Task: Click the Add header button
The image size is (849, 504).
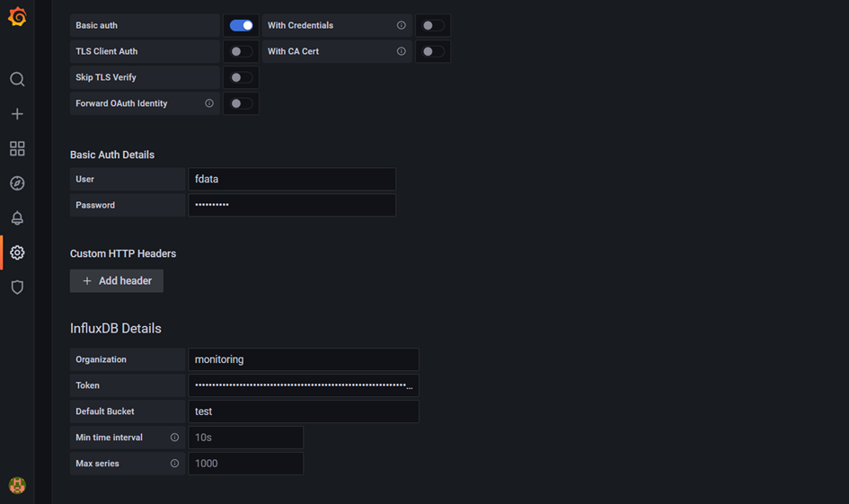Action: tap(117, 281)
